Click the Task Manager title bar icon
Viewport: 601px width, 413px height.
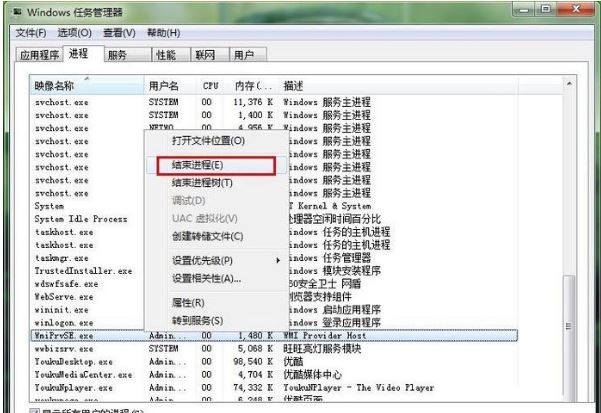[x=18, y=12]
